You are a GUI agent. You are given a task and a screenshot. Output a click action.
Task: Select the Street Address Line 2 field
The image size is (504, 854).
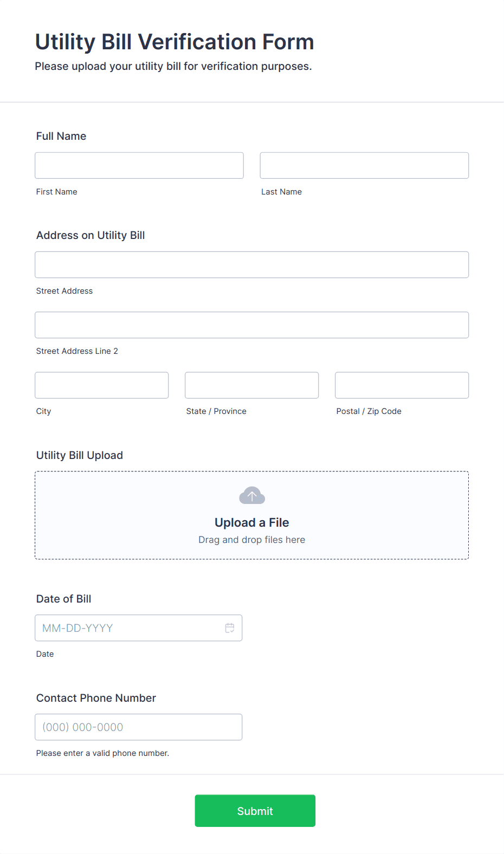click(x=251, y=325)
